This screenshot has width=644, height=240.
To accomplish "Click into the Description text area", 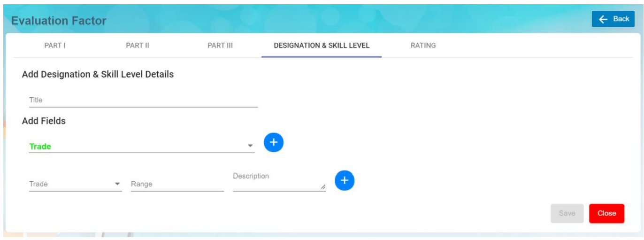I will [x=277, y=181].
